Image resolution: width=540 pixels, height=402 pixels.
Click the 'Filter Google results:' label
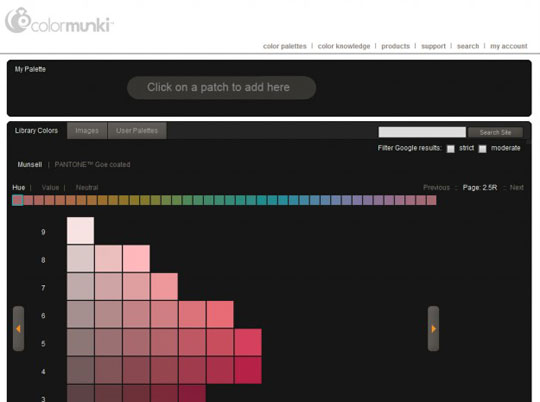409,148
